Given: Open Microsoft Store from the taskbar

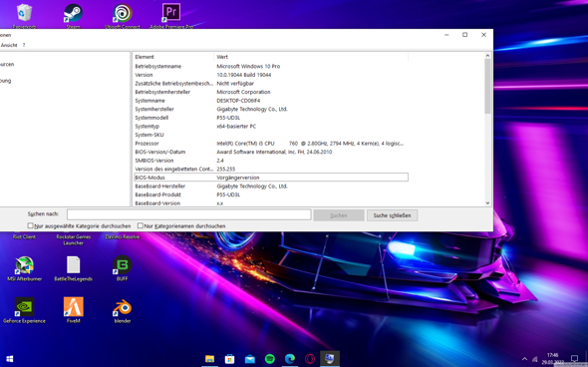Looking at the screenshot, I should [229, 359].
